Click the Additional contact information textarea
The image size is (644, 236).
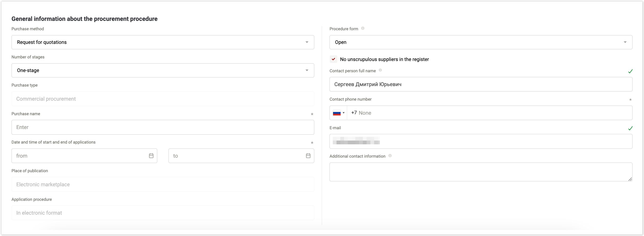coord(480,172)
